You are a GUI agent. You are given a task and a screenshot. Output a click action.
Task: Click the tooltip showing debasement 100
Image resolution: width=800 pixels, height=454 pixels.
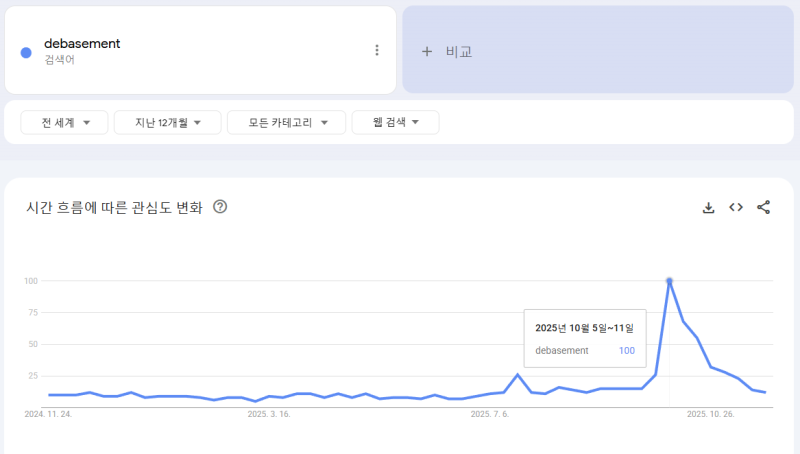pyautogui.click(x=585, y=339)
